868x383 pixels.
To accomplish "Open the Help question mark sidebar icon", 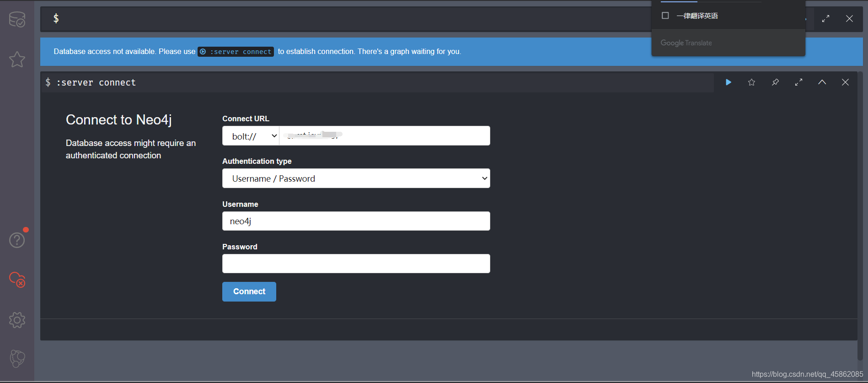I will pos(17,240).
